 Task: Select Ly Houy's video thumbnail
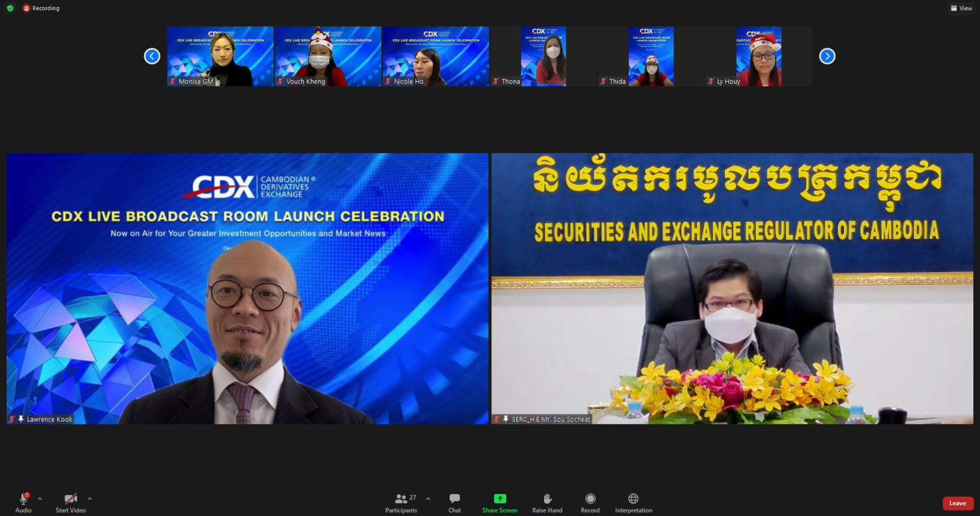759,57
